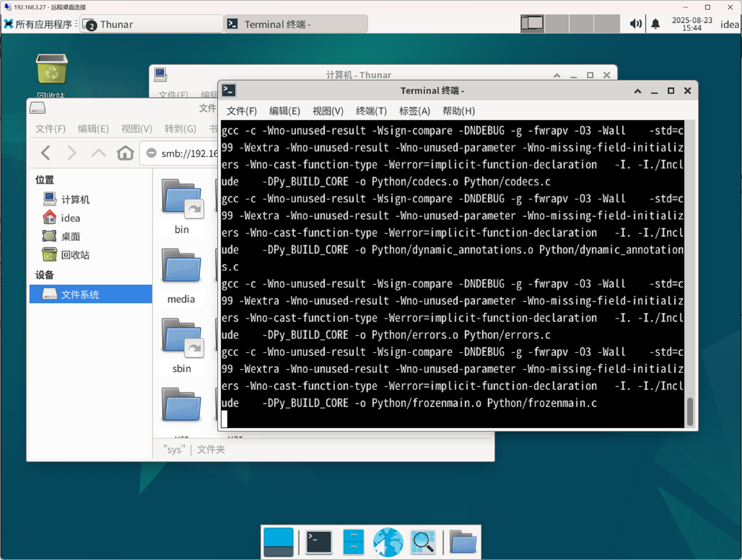The height and width of the screenshot is (560, 742).
Task: Click the Show Desktop icon in the dock
Action: [278, 541]
